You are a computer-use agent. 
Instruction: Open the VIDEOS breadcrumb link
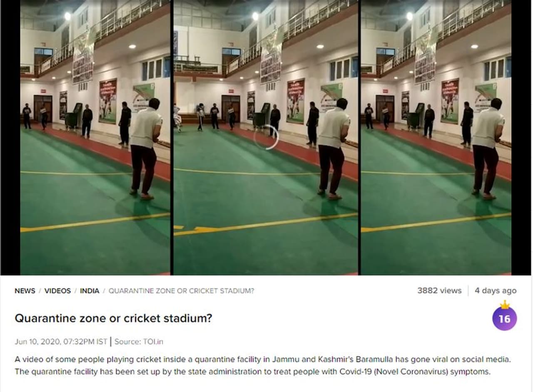tap(57, 291)
